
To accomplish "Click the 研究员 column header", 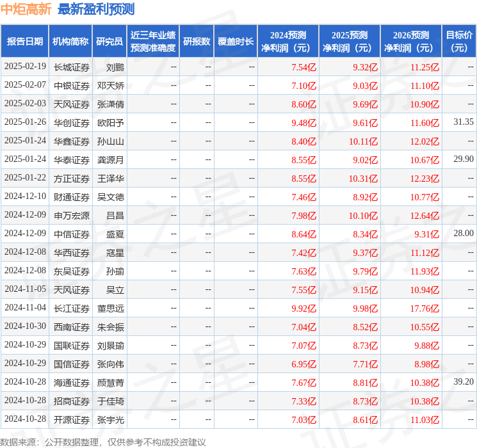I will point(109,42).
